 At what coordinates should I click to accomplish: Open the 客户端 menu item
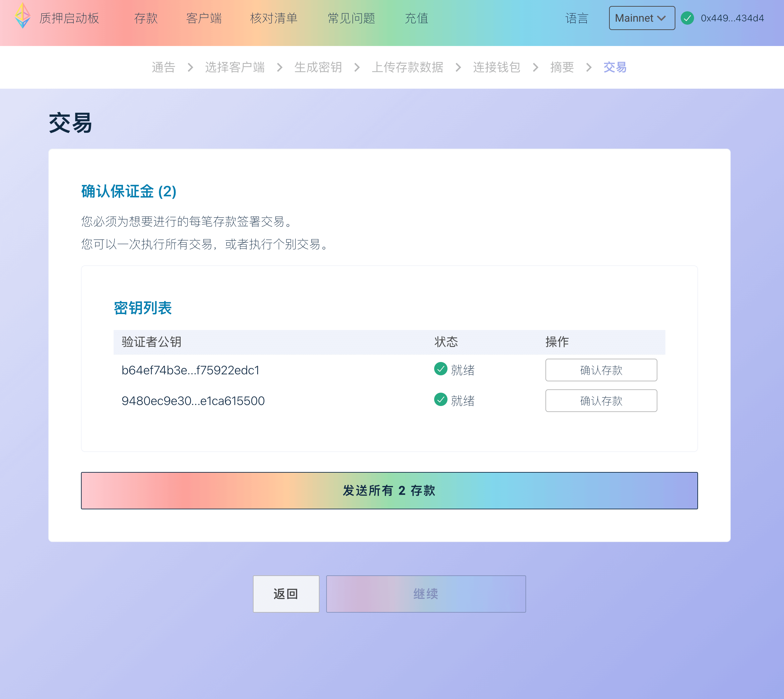(204, 18)
